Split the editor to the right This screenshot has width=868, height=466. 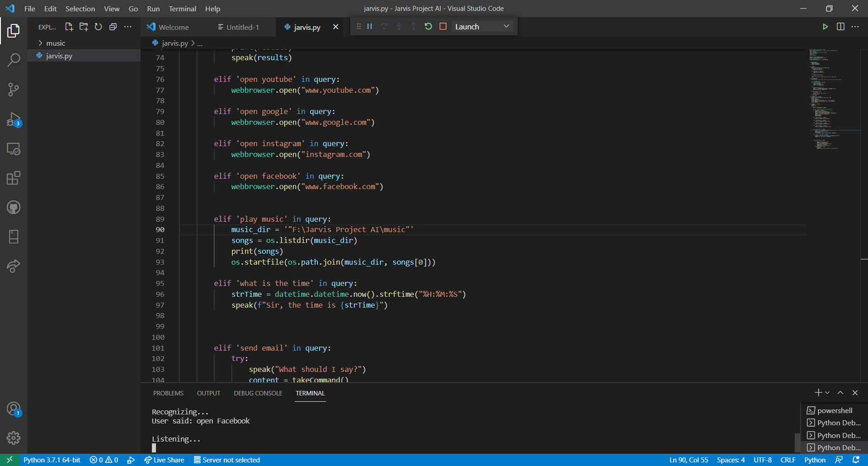841,26
